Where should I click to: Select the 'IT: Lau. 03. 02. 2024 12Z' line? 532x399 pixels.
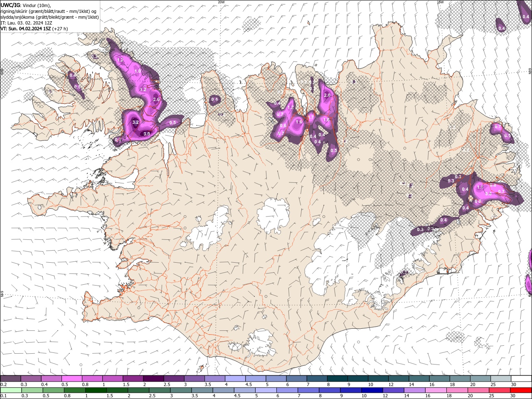click(x=26, y=23)
